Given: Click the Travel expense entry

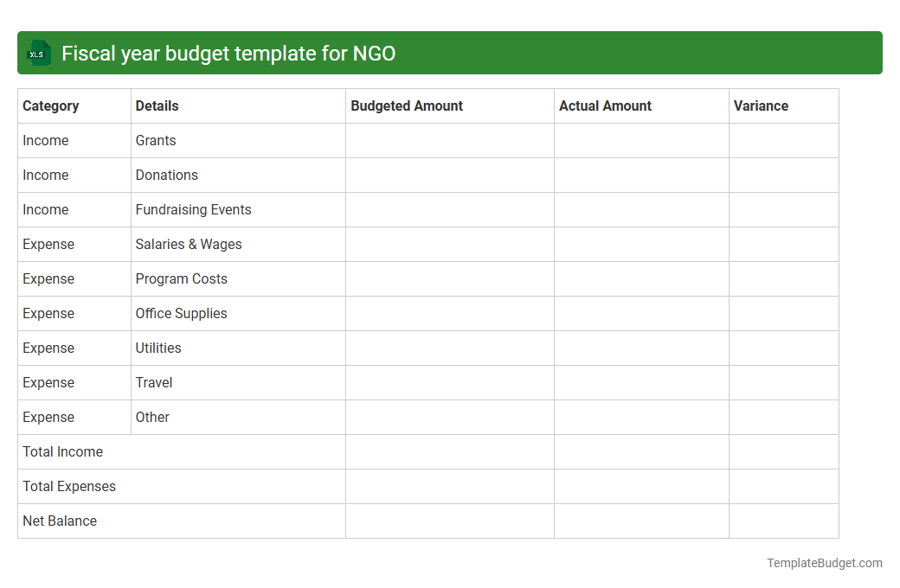Looking at the screenshot, I should tap(154, 382).
